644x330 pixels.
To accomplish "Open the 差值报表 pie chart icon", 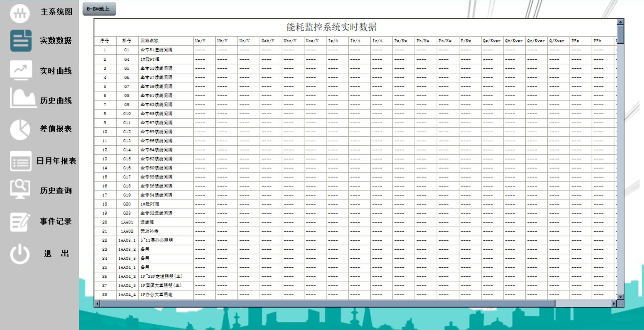I will tap(20, 129).
